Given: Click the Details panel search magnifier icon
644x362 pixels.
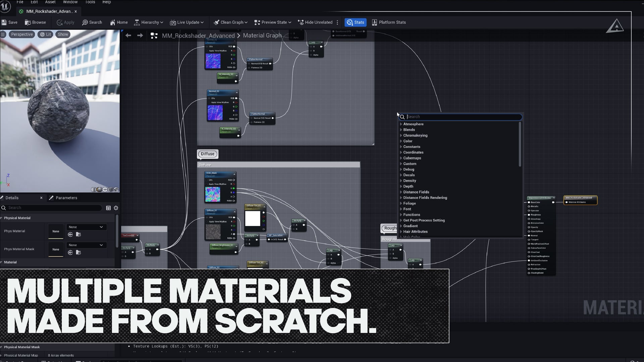Looking at the screenshot, I should [4, 208].
